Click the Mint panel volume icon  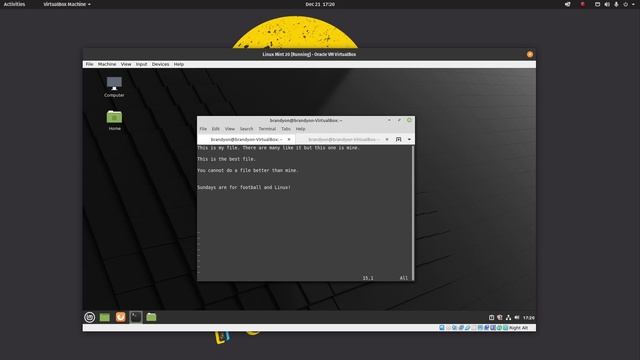[517, 318]
